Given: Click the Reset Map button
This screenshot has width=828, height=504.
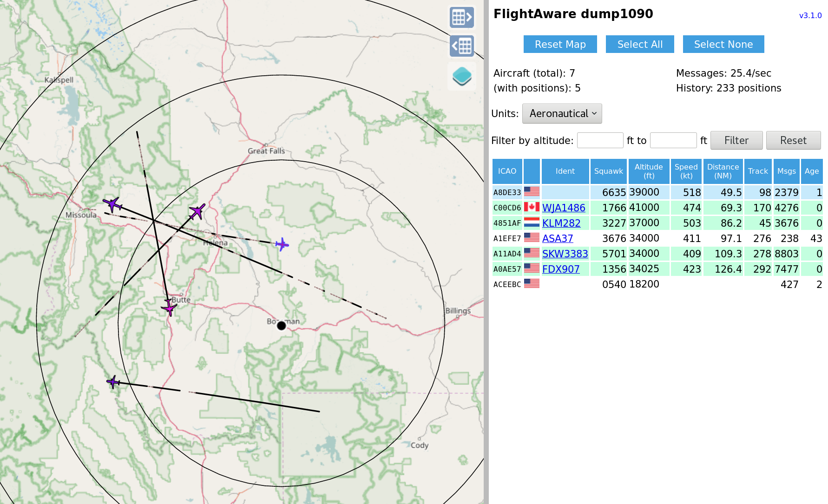Looking at the screenshot, I should [560, 44].
